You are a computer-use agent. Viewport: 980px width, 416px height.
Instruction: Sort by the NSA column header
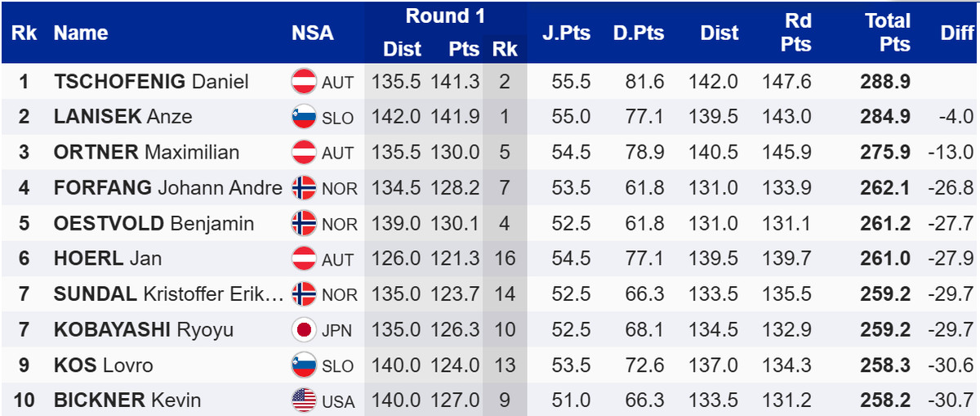(x=313, y=34)
